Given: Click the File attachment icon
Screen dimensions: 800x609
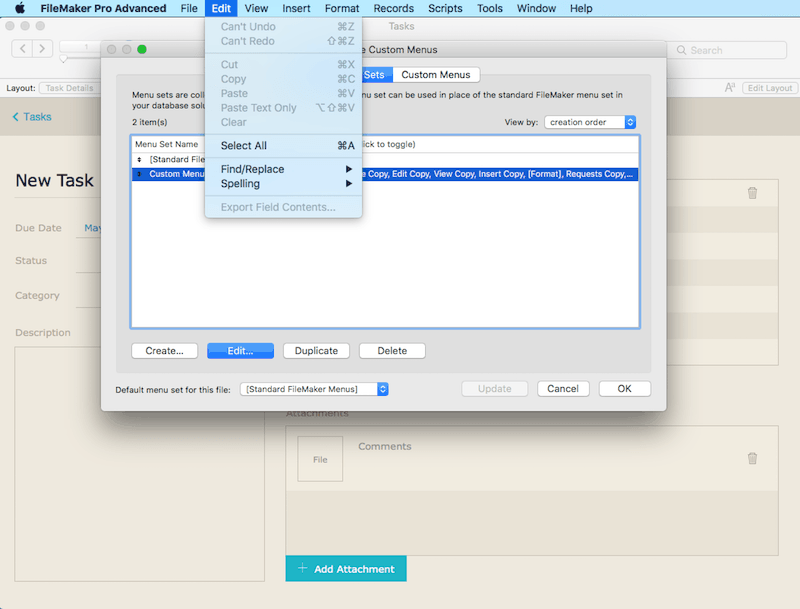Looking at the screenshot, I should 319,459.
